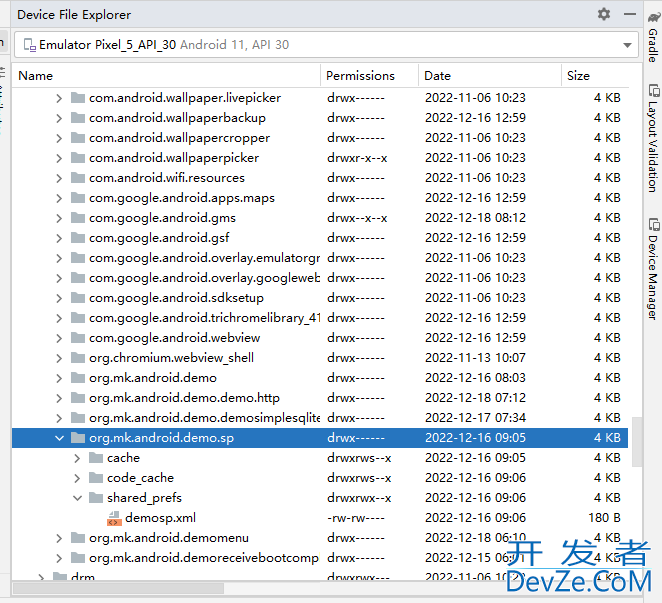Expand the code_cache subfolder
The width and height of the screenshot is (662, 603).
[77, 478]
